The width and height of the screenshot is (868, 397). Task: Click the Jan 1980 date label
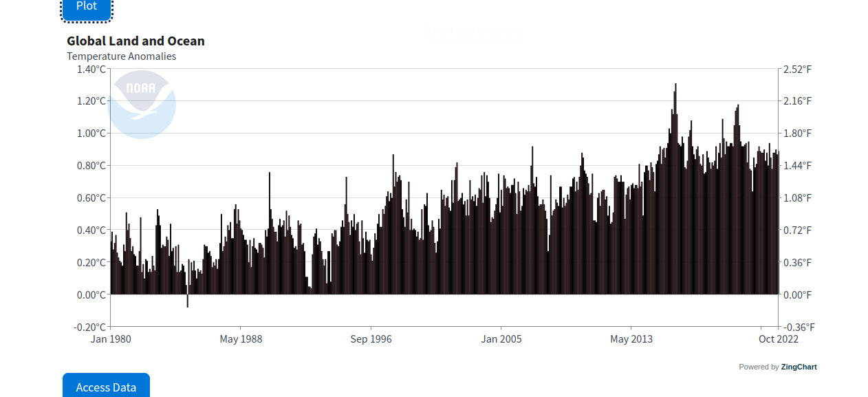111,339
